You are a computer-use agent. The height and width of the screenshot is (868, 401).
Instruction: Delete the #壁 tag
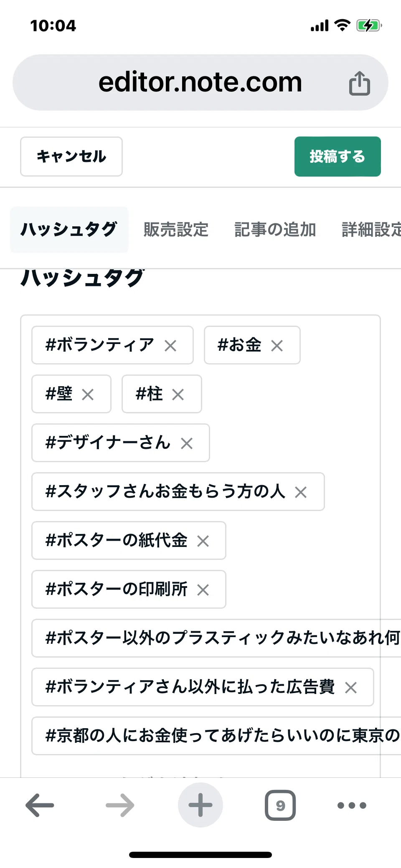click(88, 395)
